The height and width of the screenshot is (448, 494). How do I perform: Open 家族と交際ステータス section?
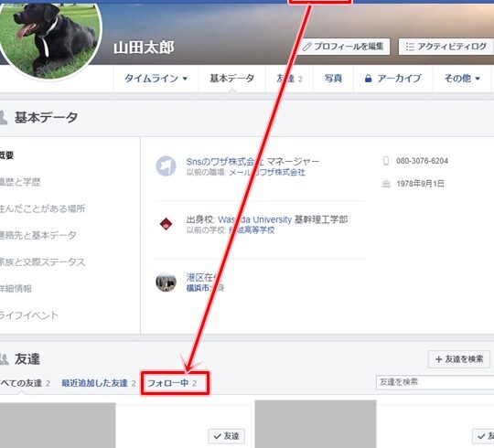(x=42, y=261)
